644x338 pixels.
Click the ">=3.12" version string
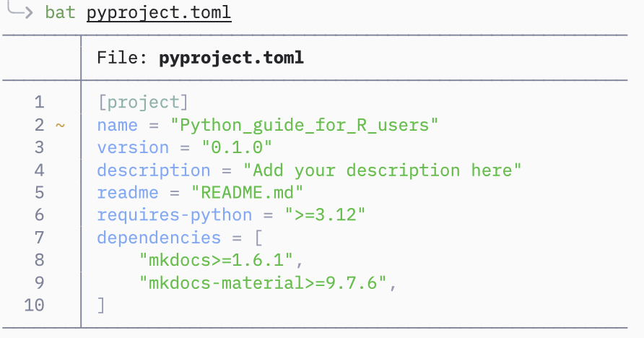(325, 214)
